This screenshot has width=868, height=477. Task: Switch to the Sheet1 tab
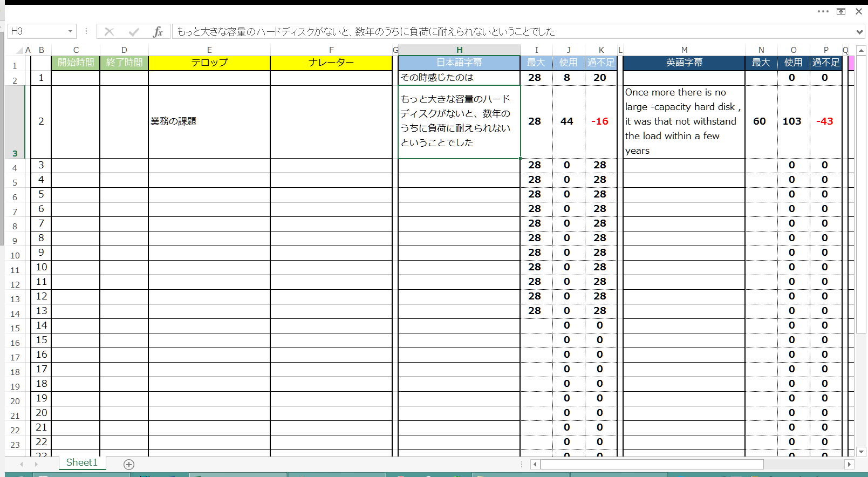[x=81, y=462]
